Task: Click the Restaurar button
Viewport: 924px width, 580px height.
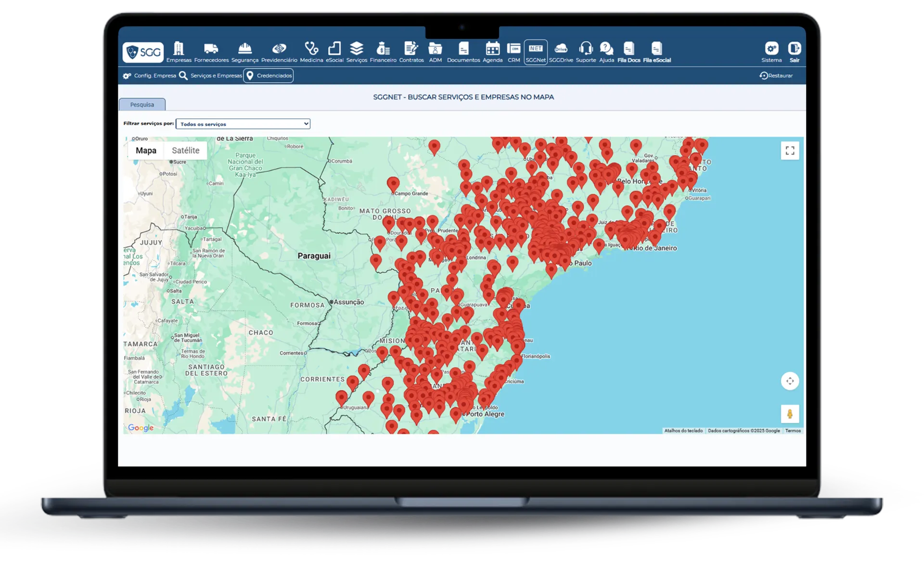Action: click(x=776, y=76)
